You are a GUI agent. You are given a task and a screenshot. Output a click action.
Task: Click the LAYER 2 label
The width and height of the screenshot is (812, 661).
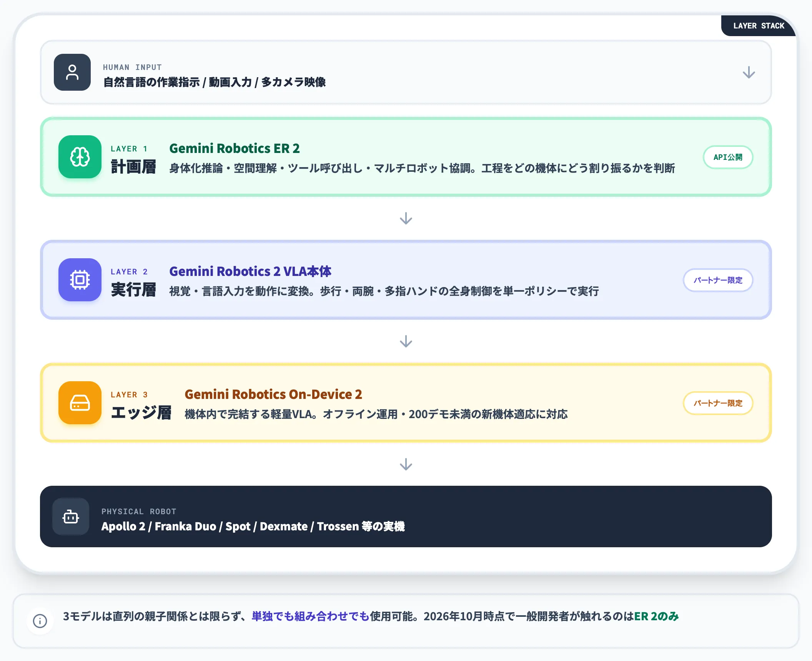[129, 272]
